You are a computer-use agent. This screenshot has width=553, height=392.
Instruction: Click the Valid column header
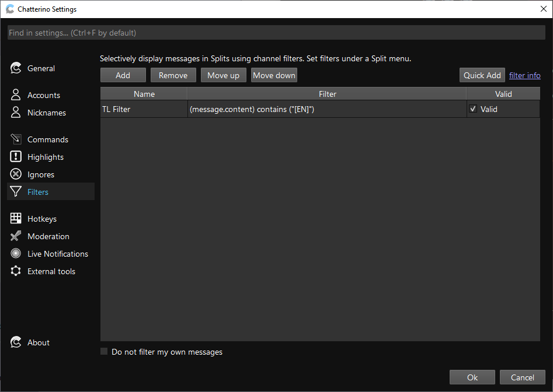(503, 94)
